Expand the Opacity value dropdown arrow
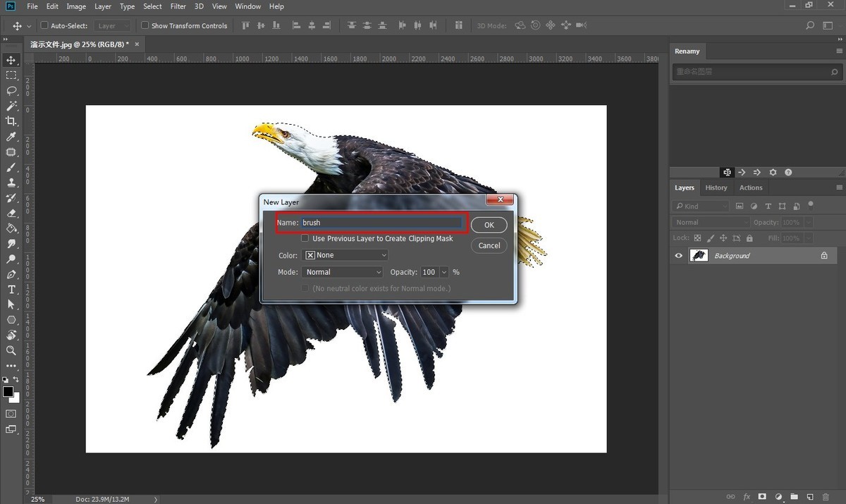 (x=444, y=272)
